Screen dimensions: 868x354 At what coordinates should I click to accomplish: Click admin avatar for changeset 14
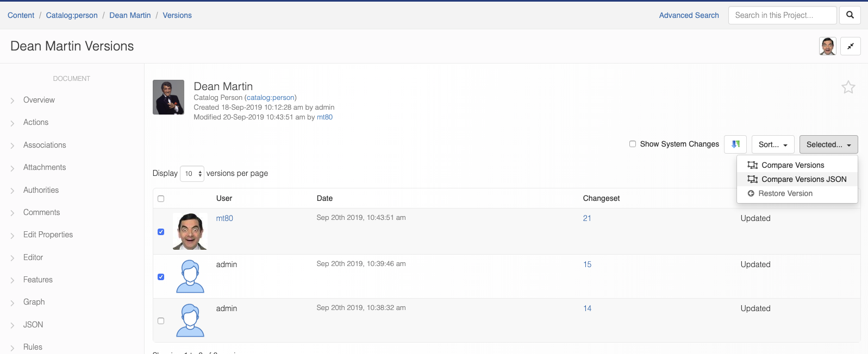pyautogui.click(x=190, y=320)
